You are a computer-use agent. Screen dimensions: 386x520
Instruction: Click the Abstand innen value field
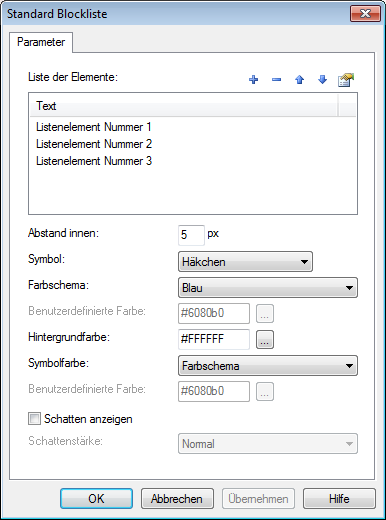tap(191, 235)
